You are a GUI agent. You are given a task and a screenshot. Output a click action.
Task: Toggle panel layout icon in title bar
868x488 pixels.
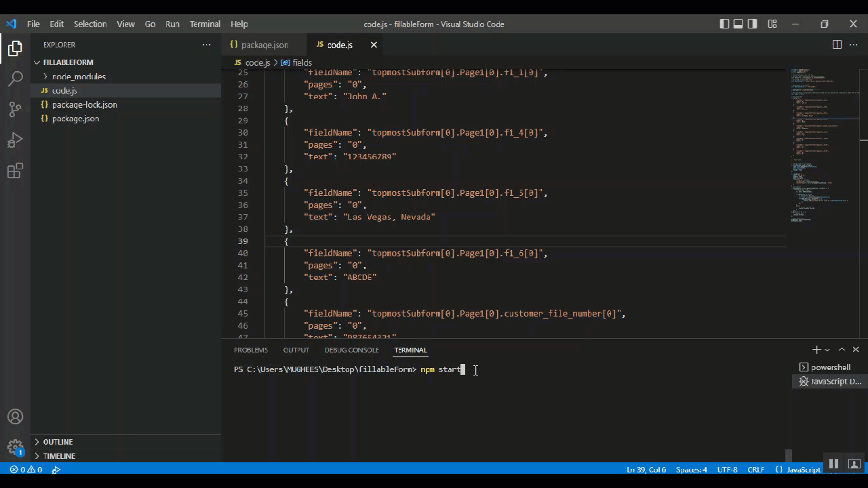pyautogui.click(x=738, y=24)
